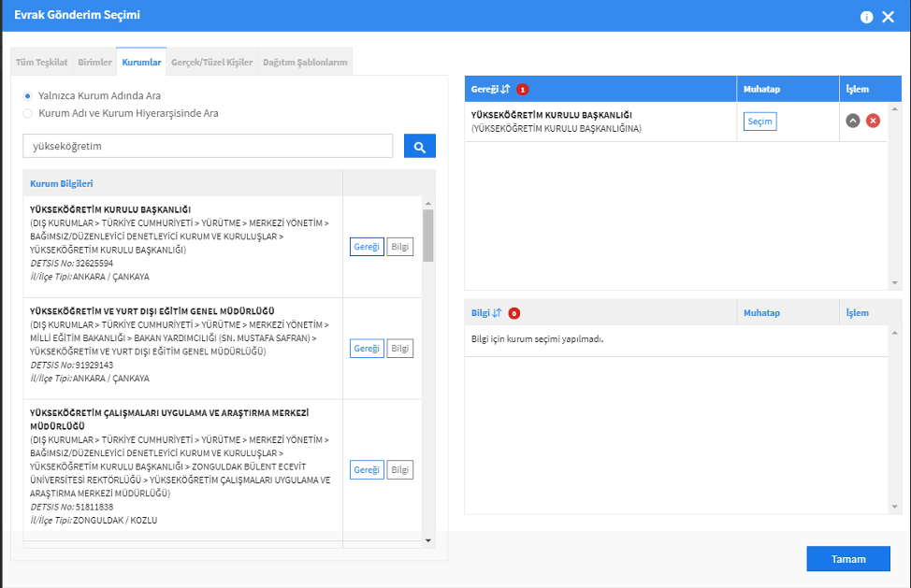Click Muhatap header in the Gereği table
911x588 pixels.
[x=761, y=89]
